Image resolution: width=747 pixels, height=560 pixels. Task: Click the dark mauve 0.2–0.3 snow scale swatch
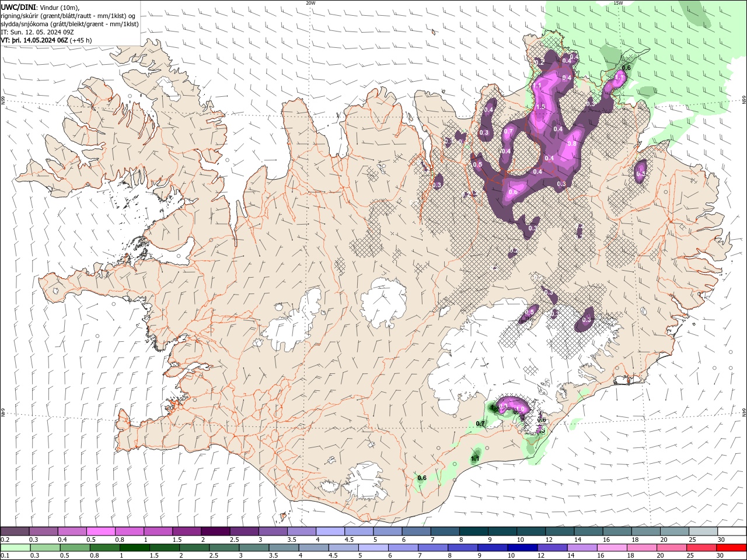point(15,531)
